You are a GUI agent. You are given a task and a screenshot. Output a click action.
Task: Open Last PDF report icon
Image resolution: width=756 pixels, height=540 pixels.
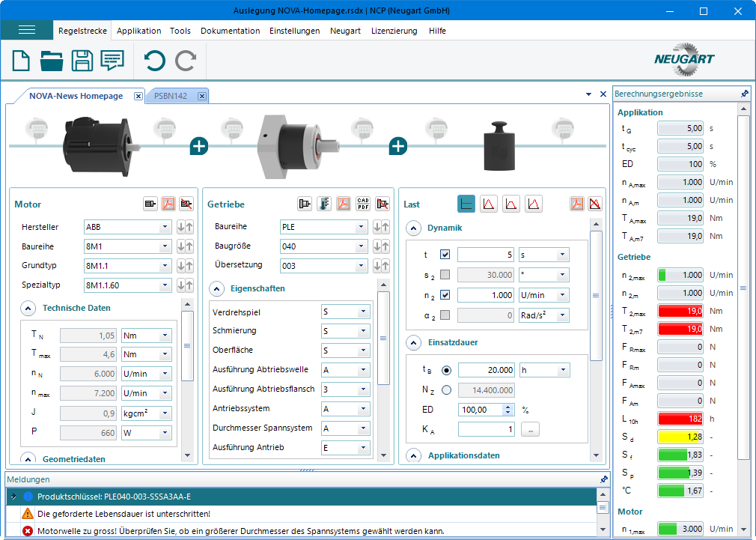click(576, 204)
